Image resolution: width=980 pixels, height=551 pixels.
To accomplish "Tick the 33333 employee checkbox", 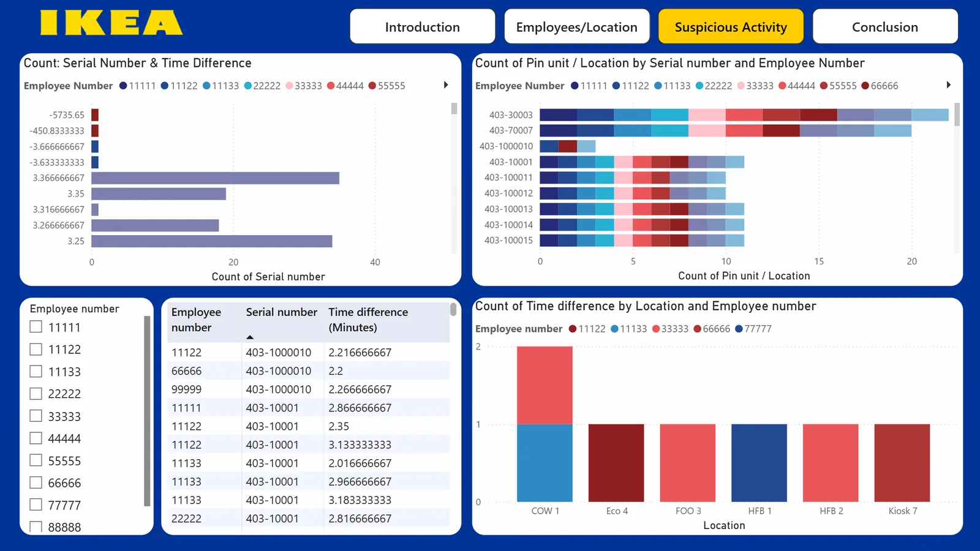I will coord(36,416).
